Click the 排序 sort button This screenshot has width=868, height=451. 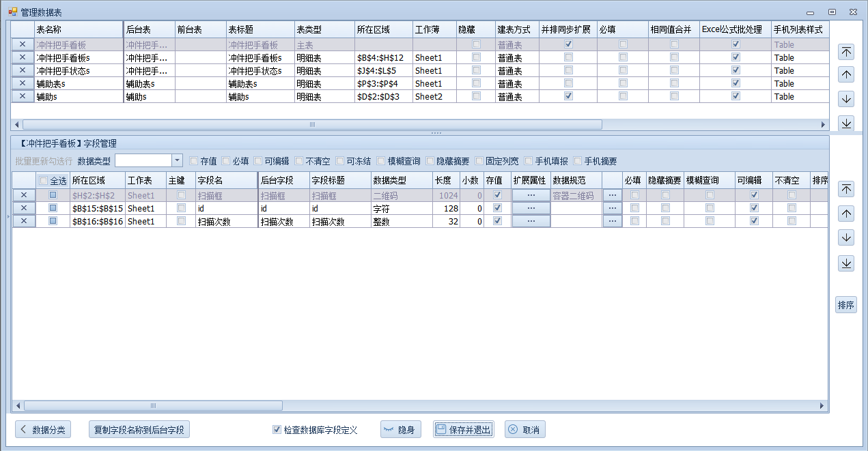[845, 305]
